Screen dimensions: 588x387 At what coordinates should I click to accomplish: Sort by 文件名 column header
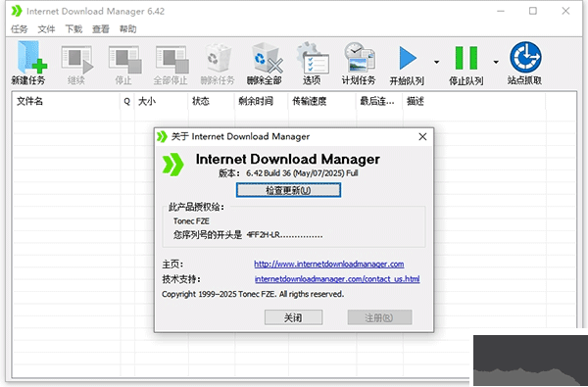pos(67,101)
